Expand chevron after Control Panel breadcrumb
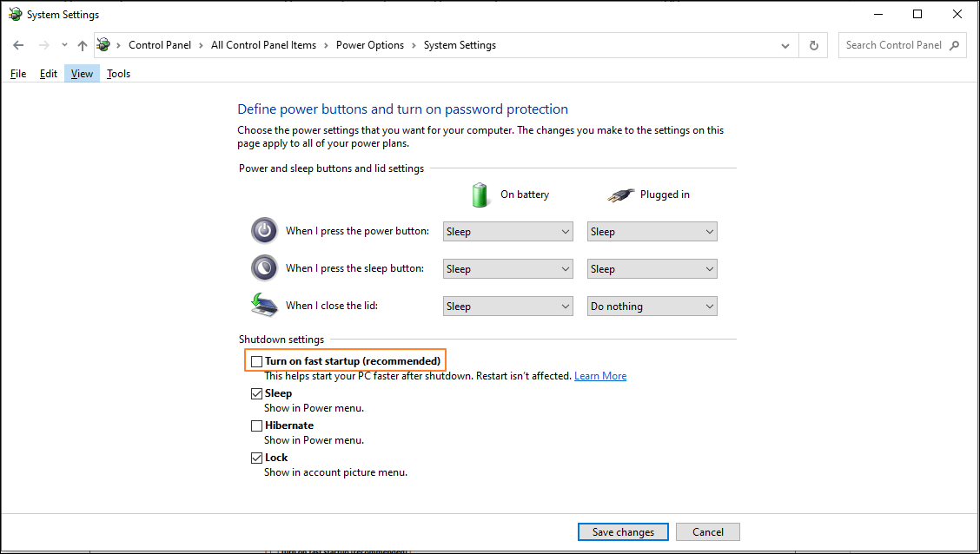This screenshot has width=980, height=554. pyautogui.click(x=202, y=45)
